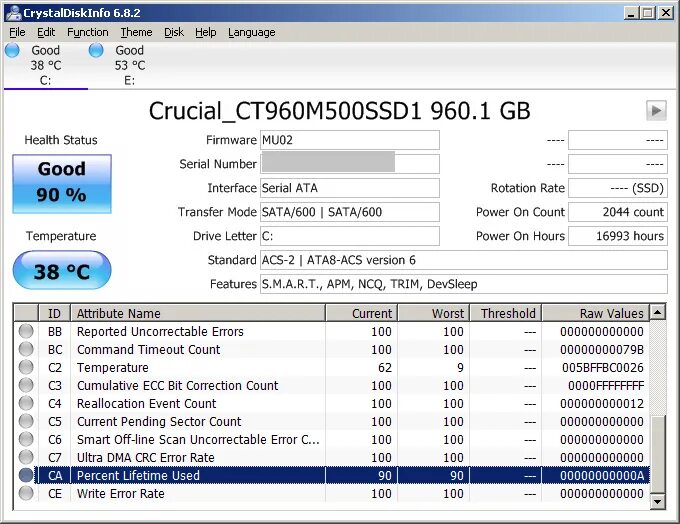680x524 pixels.
Task: Click the Rotation Rate (SSD) field
Action: coord(618,188)
